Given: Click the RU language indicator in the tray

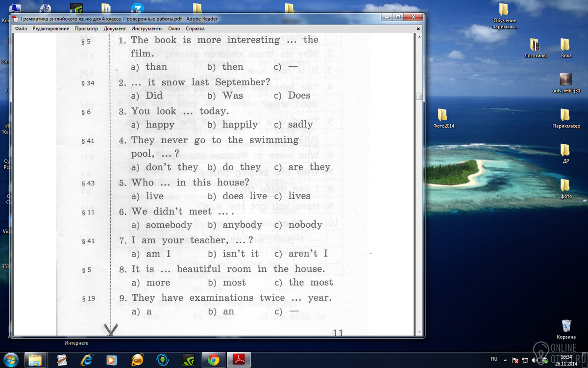Looking at the screenshot, I should point(494,359).
